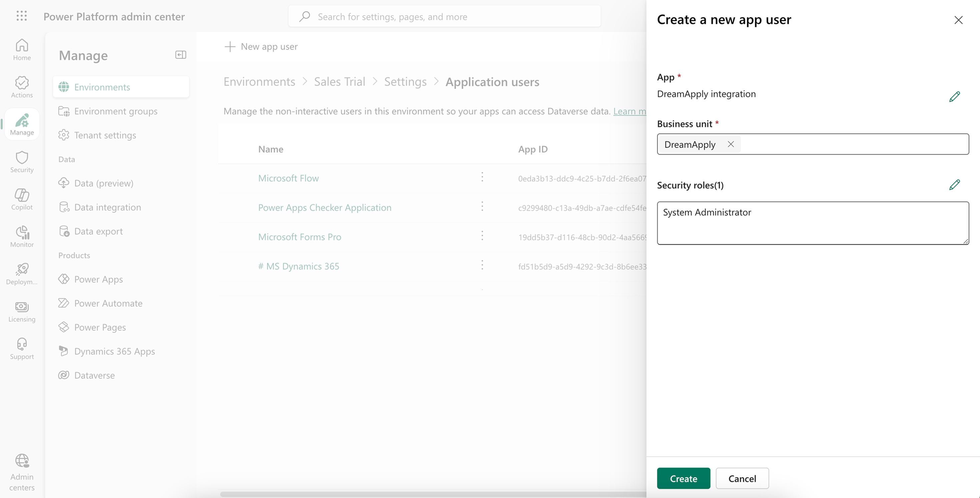Open Power Apps Checker Application user
The image size is (980, 498).
[x=325, y=207]
